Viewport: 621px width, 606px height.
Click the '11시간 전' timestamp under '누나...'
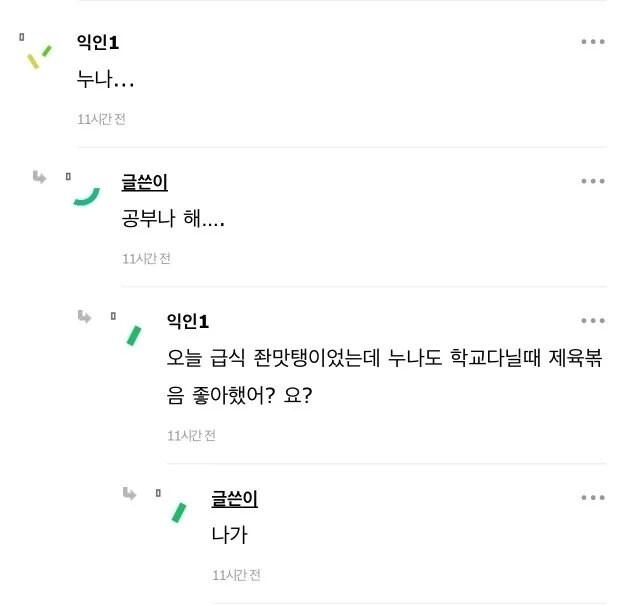101,119
